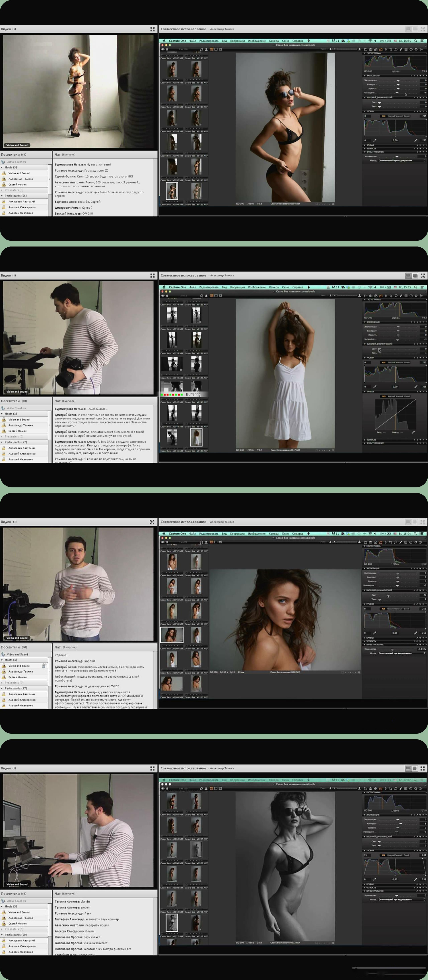The width and height of the screenshot is (428, 980).
Task: Expand video pod showing the model to fullscreen
Action: pyautogui.click(x=152, y=29)
